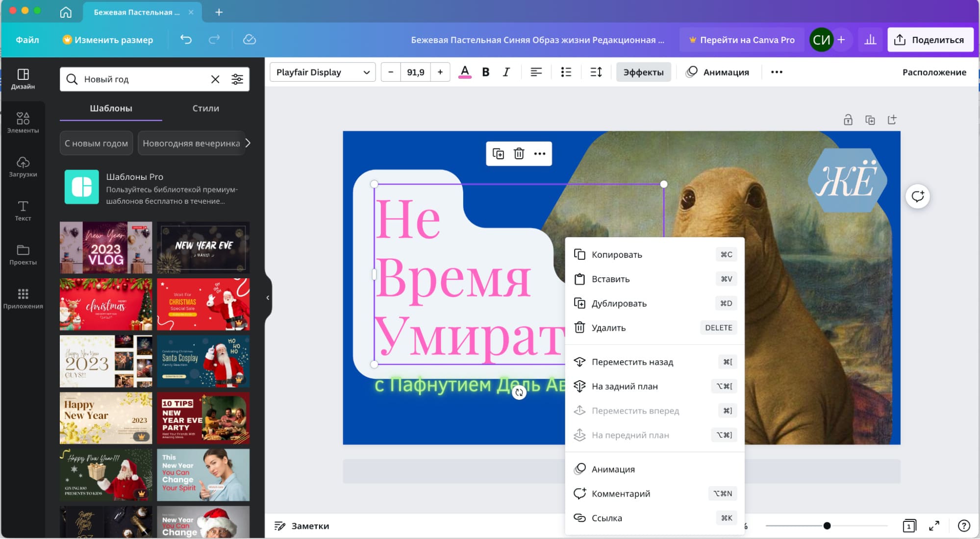
Task: Collapse the side panel
Action: 268,297
